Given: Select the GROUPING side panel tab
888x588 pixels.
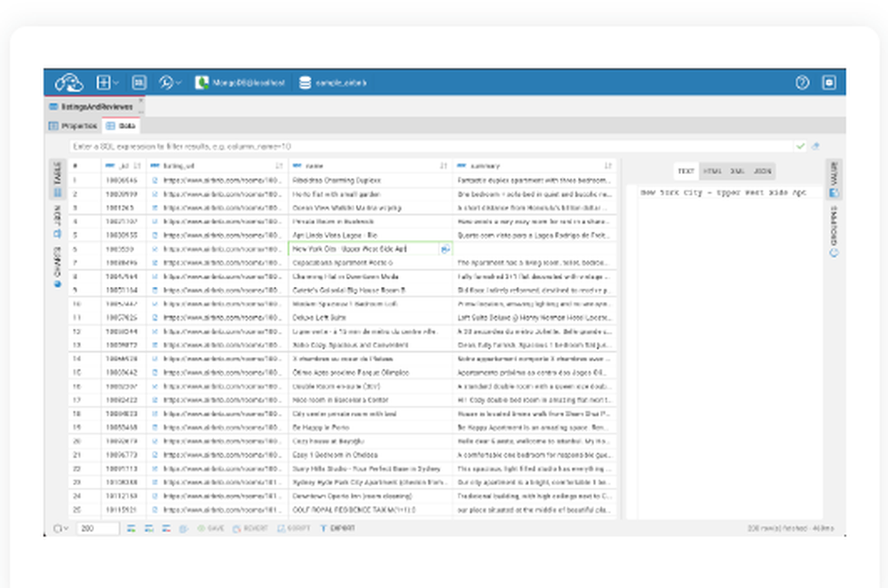Looking at the screenshot, I should 834,231.
